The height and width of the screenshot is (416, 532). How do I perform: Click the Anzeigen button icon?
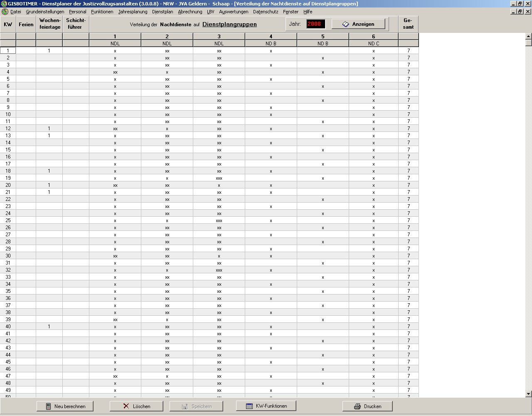pos(345,24)
